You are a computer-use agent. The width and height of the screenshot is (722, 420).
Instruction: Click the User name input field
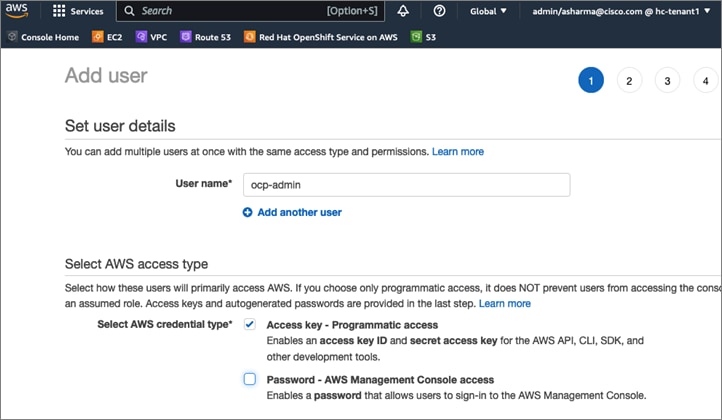[407, 185]
